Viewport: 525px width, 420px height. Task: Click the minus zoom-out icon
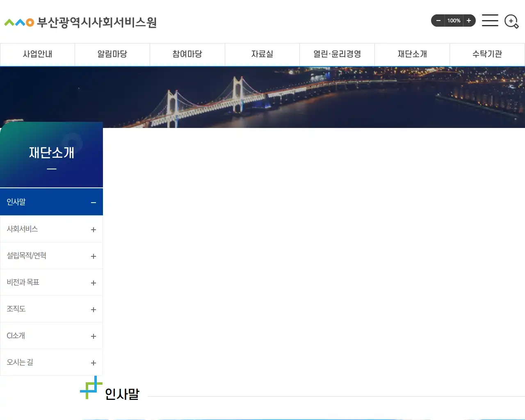(x=438, y=21)
